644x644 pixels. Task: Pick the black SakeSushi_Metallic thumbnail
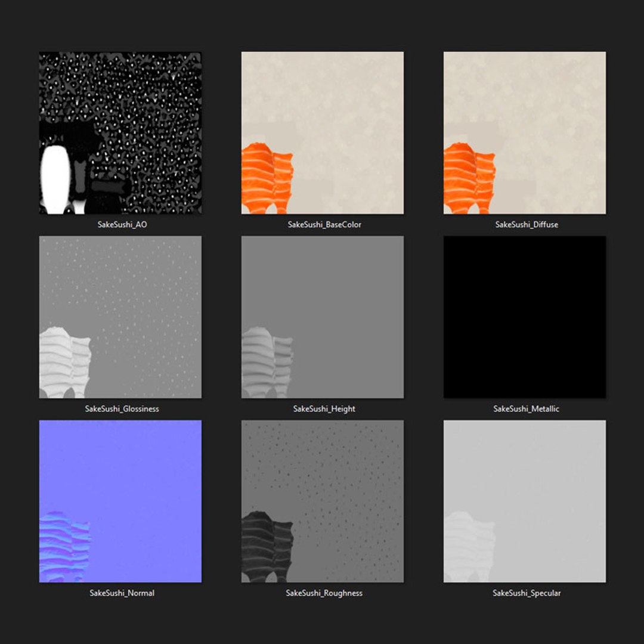point(525,317)
